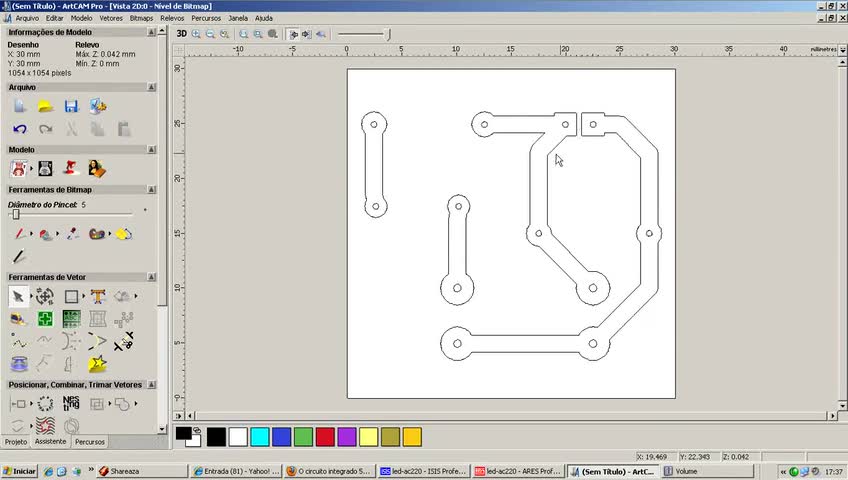
Task: Click the blue spinning disc vector icon
Action: tap(19, 364)
